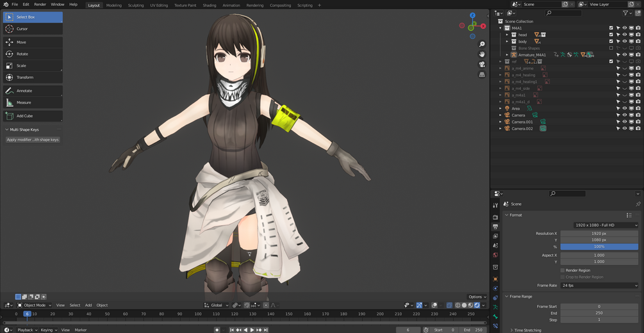
Task: Toggle visibility of Camera.001
Action: point(624,122)
